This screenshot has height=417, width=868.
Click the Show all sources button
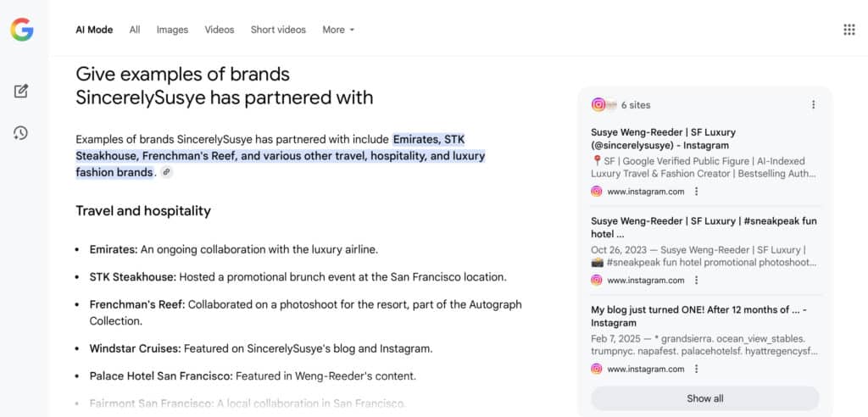coord(704,398)
